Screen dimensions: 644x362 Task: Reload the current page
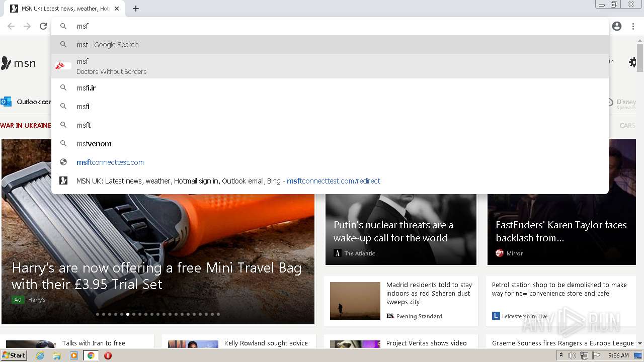pos(43,26)
